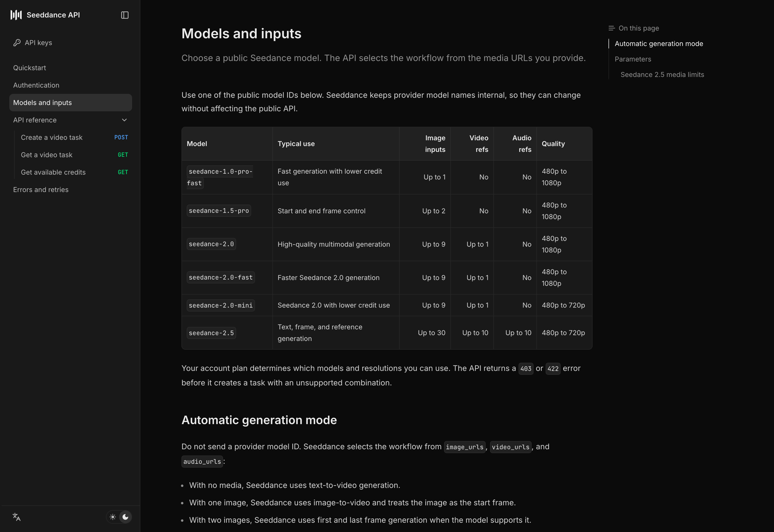
Task: Open Errors and retries page
Action: click(x=41, y=189)
